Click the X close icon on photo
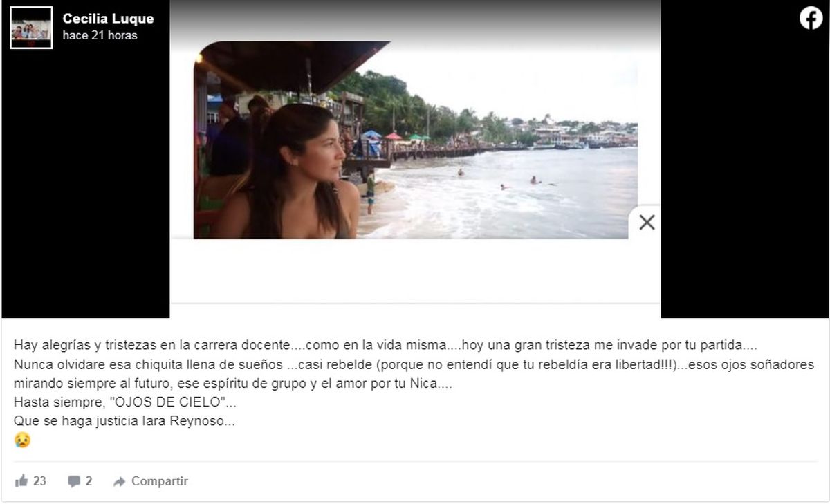 coord(647,223)
